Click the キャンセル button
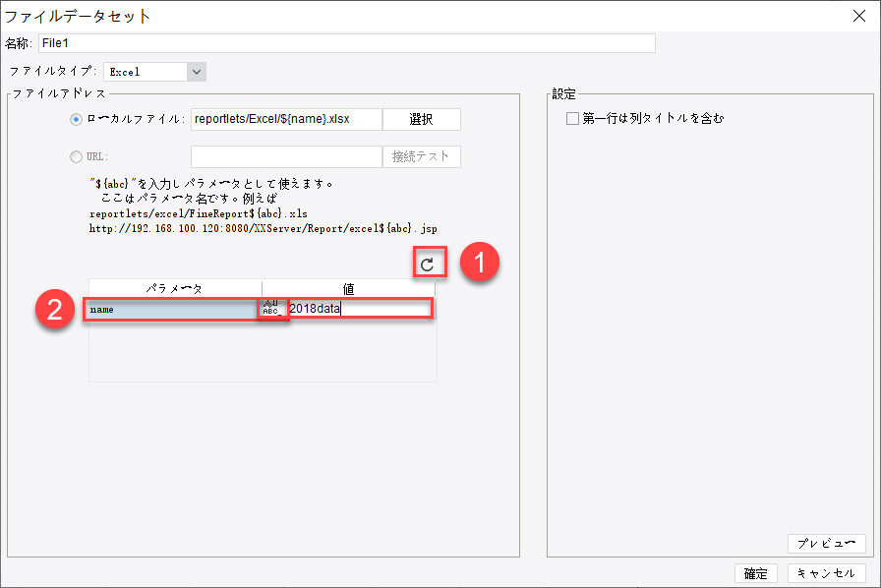This screenshot has width=881, height=588. tap(826, 572)
